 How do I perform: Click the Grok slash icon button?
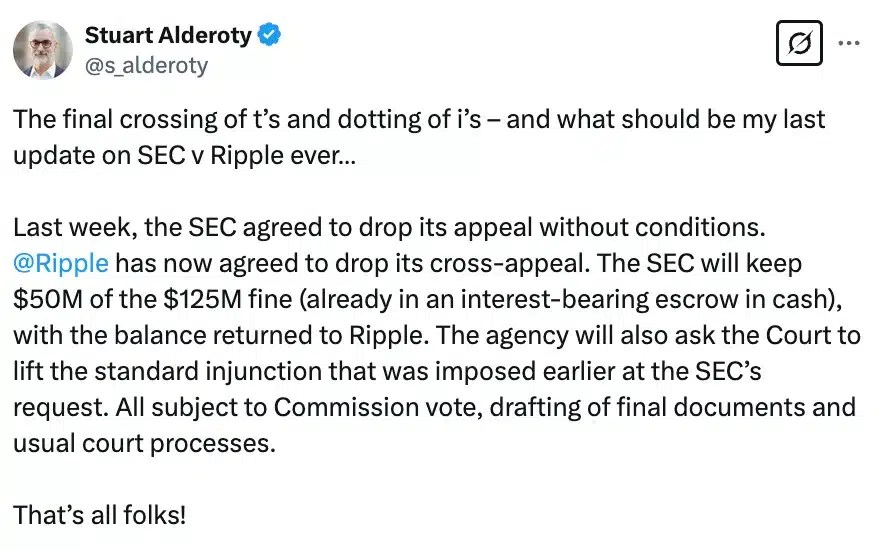coord(799,43)
